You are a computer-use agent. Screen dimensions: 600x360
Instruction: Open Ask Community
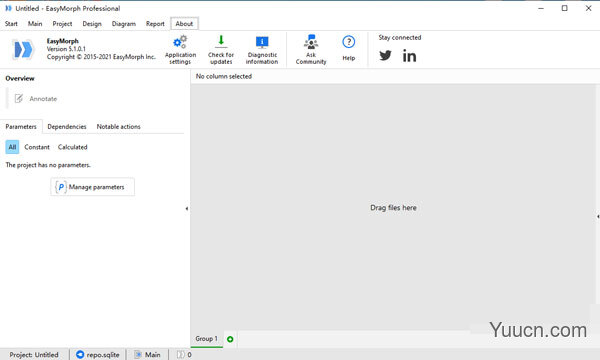(311, 50)
